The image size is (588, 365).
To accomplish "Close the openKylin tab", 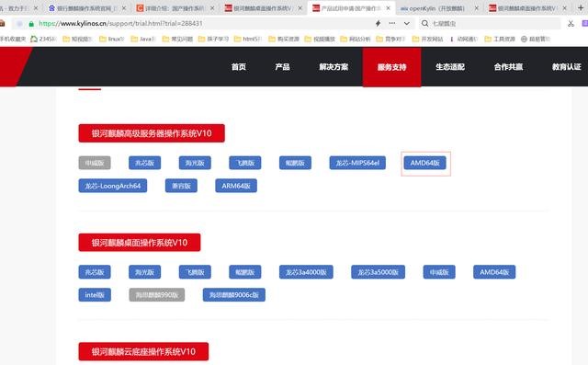I will tap(477, 8).
